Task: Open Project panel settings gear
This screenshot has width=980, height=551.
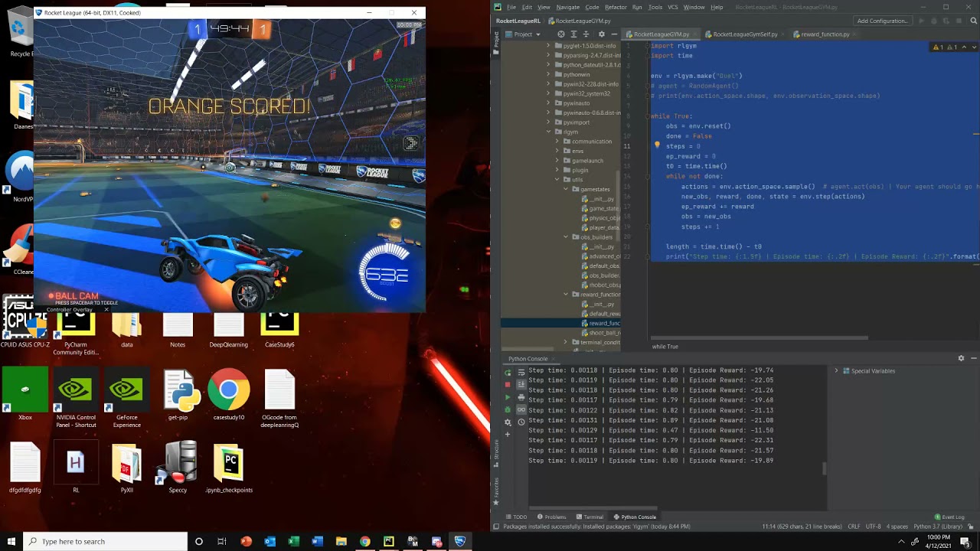Action: [x=601, y=34]
